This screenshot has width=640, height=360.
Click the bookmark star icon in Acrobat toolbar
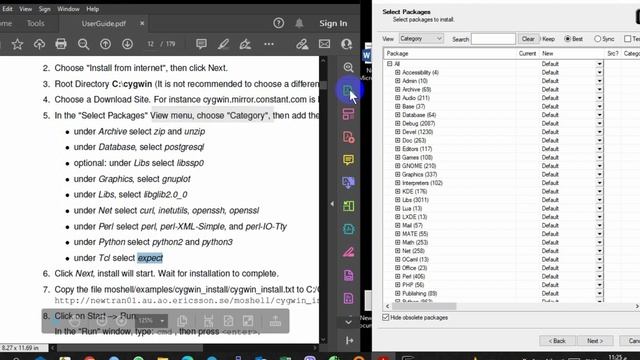pos(17,44)
